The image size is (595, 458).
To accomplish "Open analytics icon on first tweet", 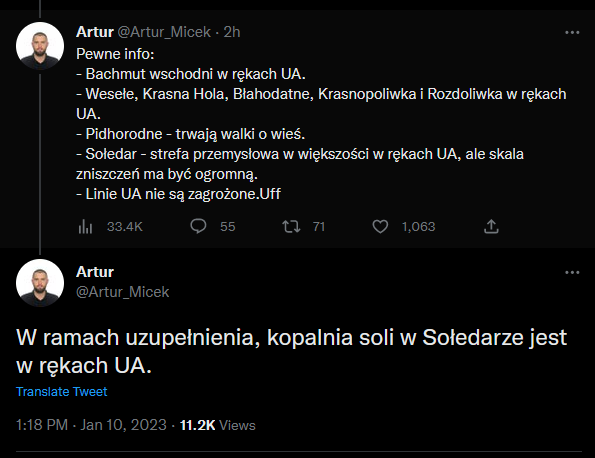I will (85, 227).
